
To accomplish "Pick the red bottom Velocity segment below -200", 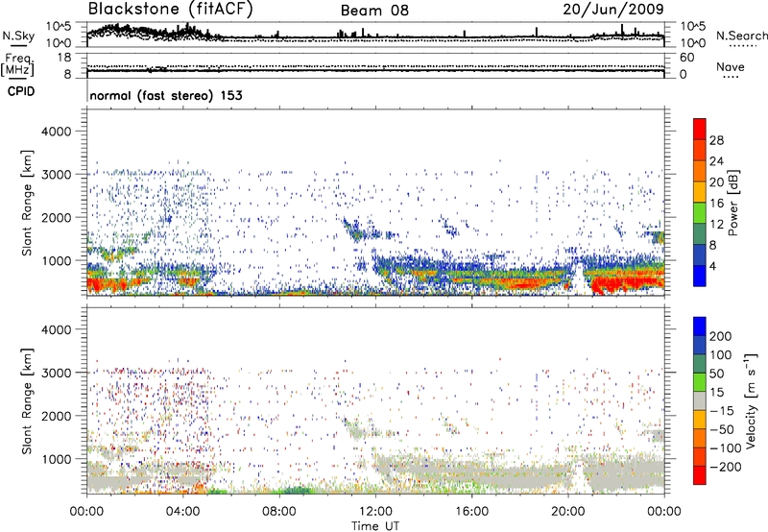I will [700, 475].
